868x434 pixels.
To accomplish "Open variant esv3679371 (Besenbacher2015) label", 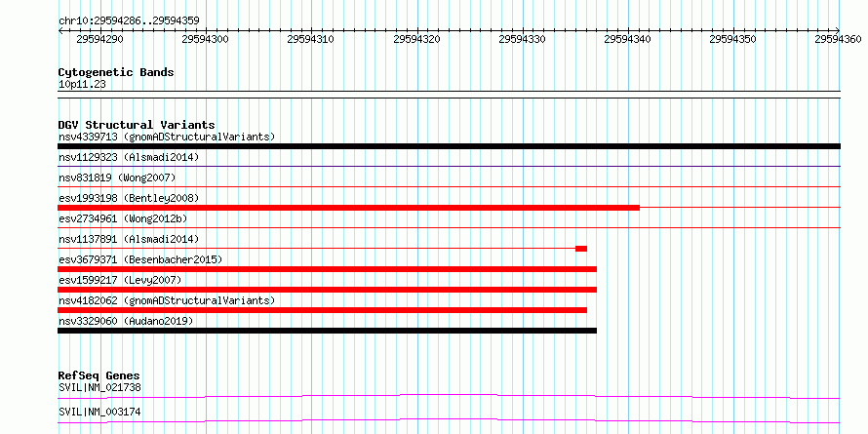I will [x=140, y=259].
